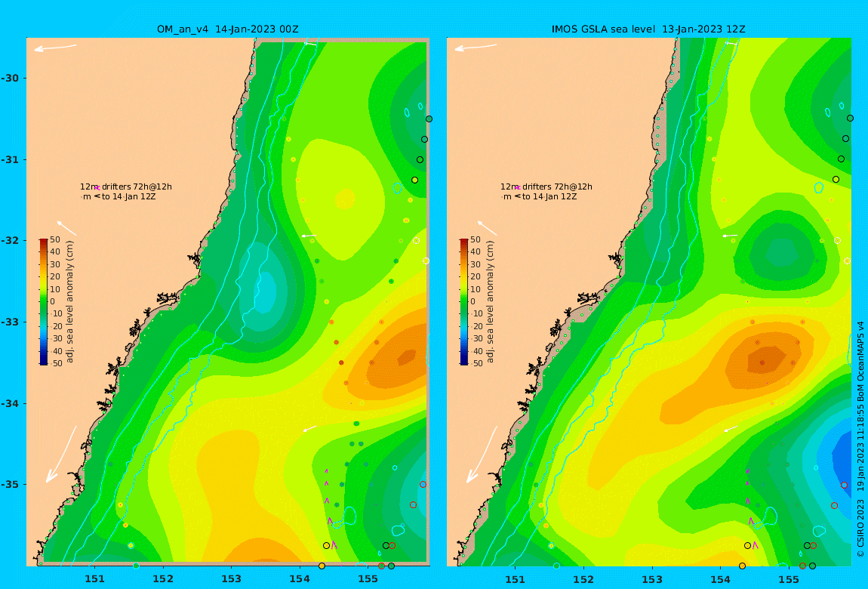Click the 0 tick label on right colorbar
The image size is (868, 589).
pos(472,302)
